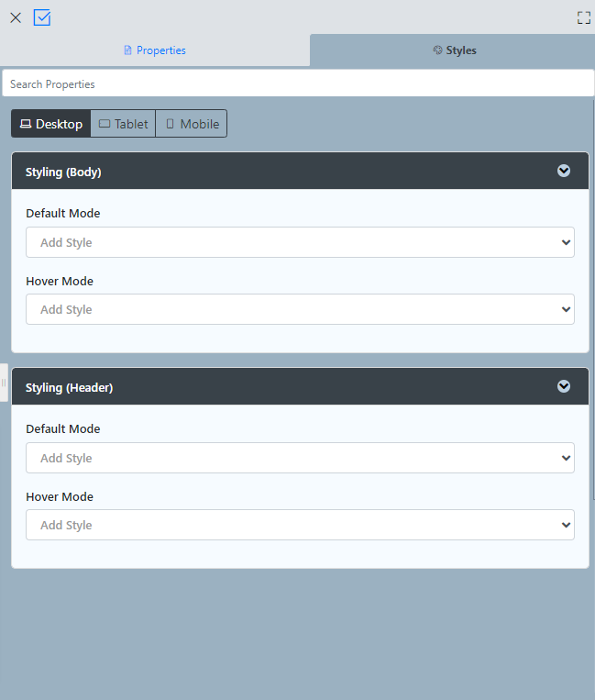
Task: Switch to Mobile device view
Action: pos(192,124)
